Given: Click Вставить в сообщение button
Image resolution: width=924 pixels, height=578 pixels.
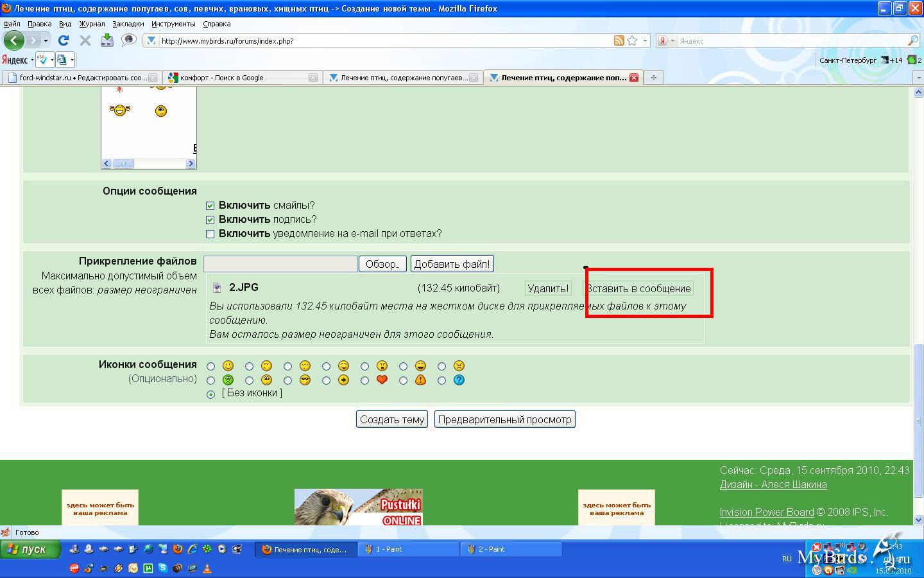Looking at the screenshot, I should click(638, 288).
